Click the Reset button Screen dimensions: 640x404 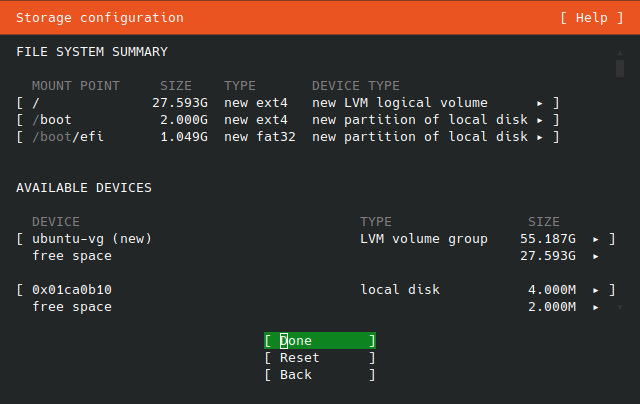tap(320, 358)
